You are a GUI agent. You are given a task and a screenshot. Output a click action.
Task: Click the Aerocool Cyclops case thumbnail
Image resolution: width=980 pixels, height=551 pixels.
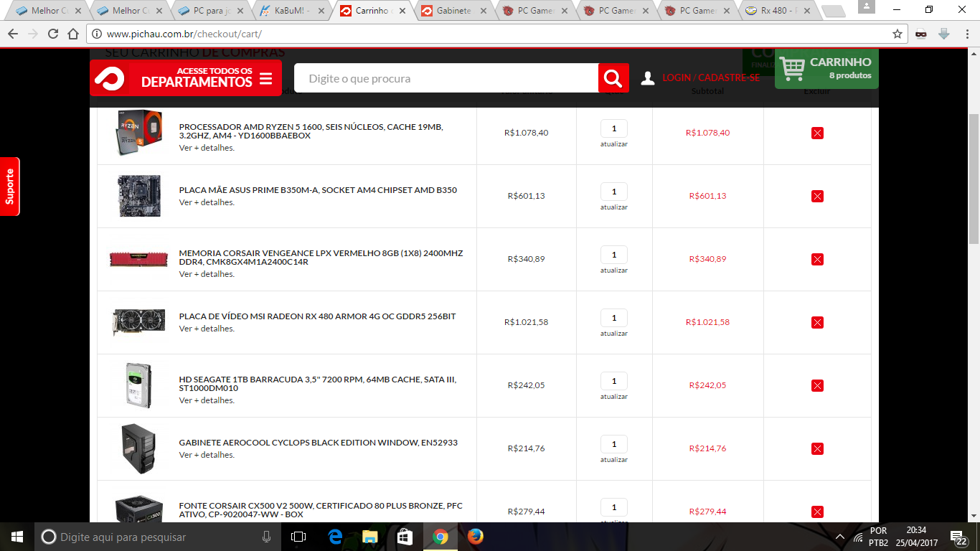pos(139,448)
